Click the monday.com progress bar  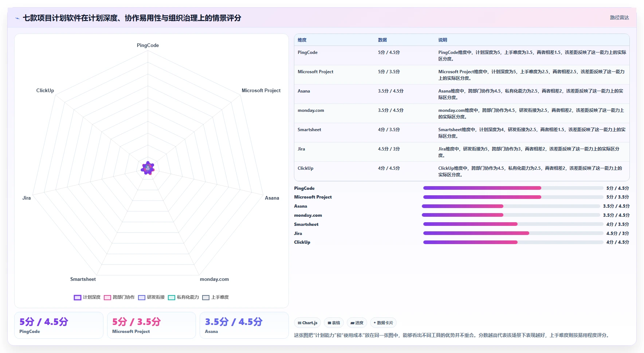point(511,215)
